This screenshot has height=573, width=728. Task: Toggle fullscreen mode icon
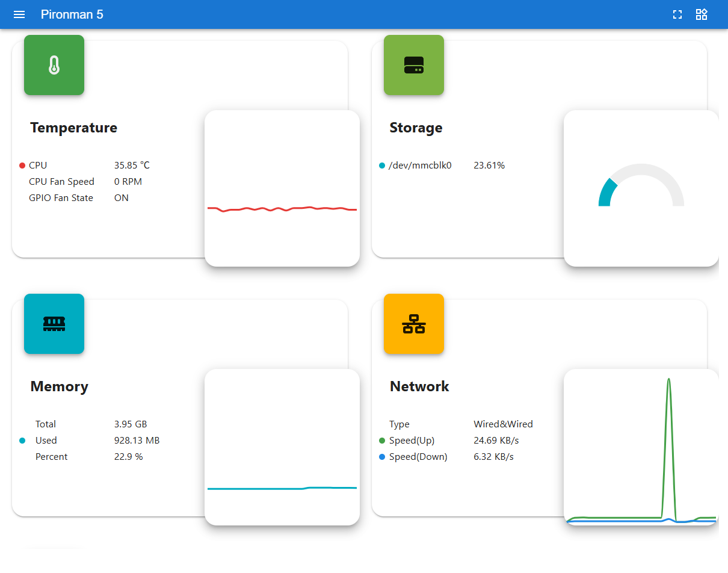point(677,14)
